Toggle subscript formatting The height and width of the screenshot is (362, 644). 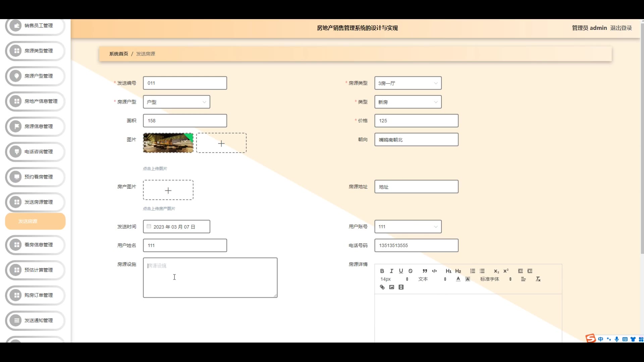[x=496, y=271]
